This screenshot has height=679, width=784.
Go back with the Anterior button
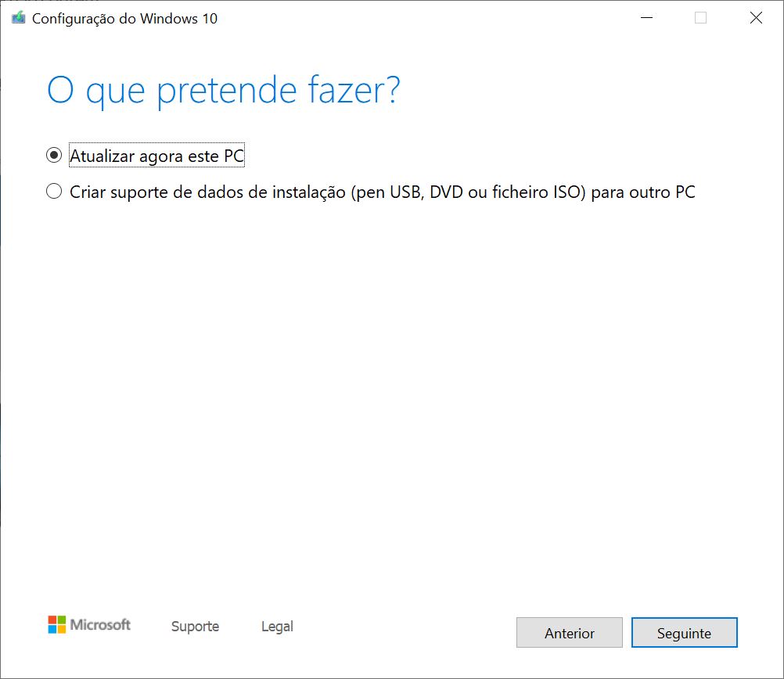[x=570, y=633]
